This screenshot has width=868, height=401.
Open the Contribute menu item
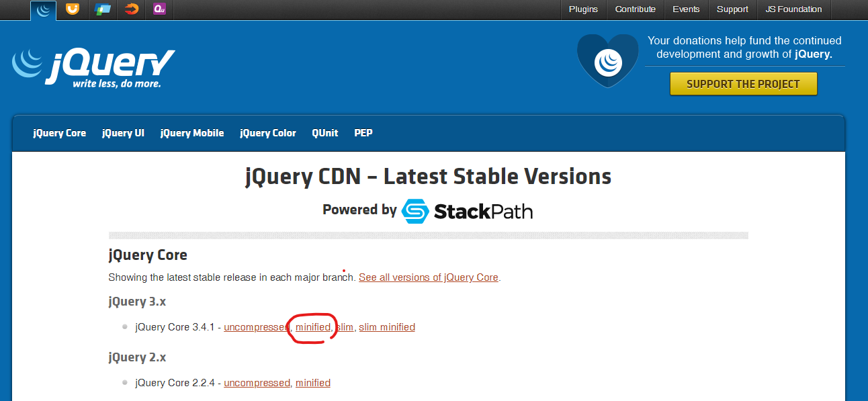(x=635, y=9)
